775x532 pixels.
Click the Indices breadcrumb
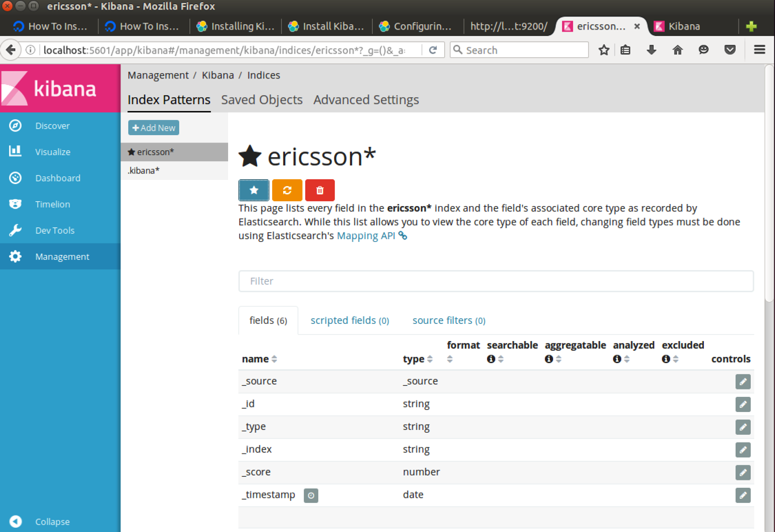(263, 75)
